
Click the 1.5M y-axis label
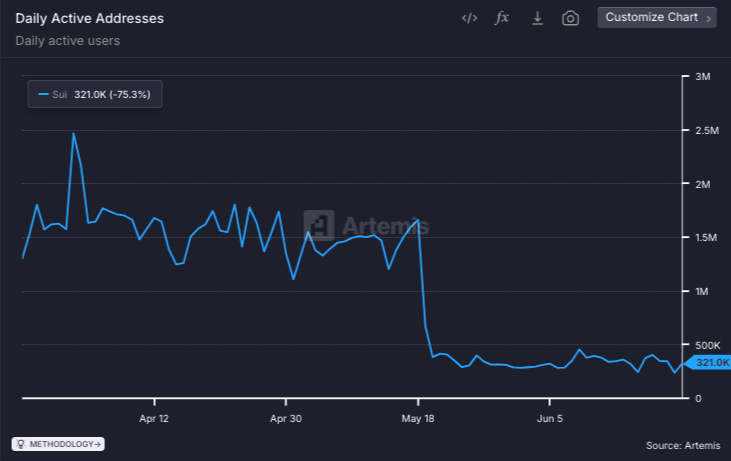coord(706,238)
